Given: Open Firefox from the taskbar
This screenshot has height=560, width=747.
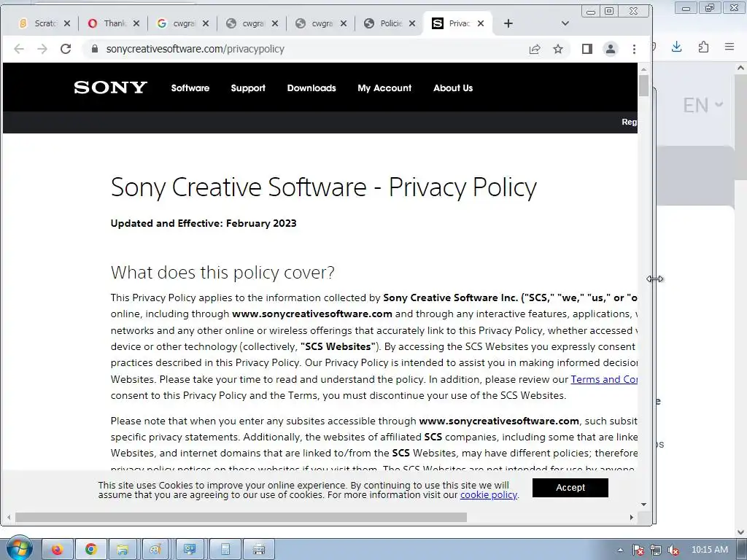Looking at the screenshot, I should pyautogui.click(x=57, y=550).
